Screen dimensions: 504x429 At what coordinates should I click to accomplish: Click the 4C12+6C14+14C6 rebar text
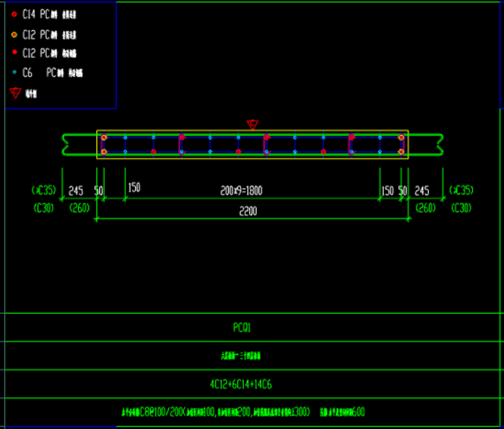241,384
